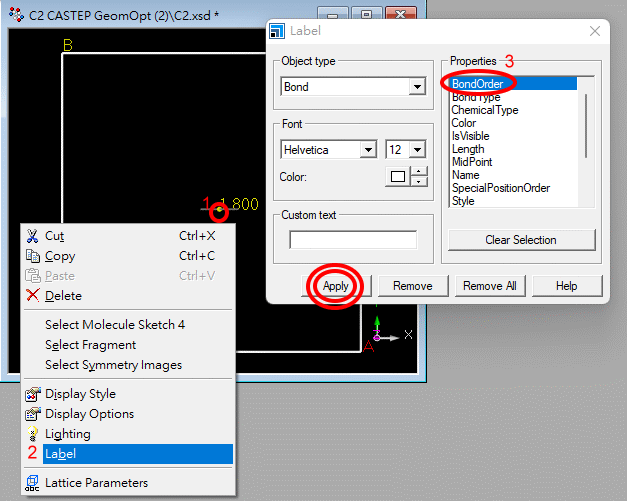Image resolution: width=627 pixels, height=501 pixels.
Task: Click the Remove All button
Action: [x=490, y=286]
